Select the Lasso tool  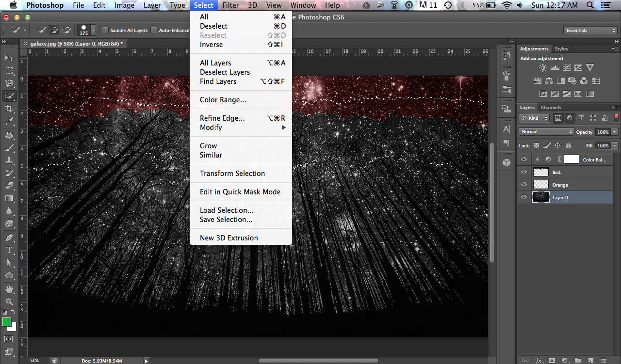point(9,83)
